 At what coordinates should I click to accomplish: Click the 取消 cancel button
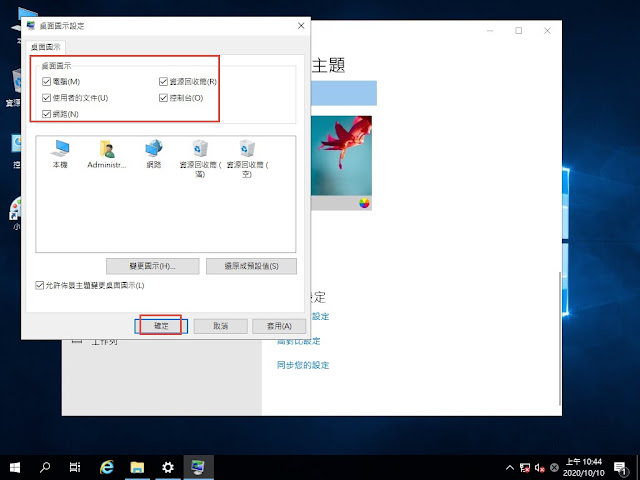220,326
